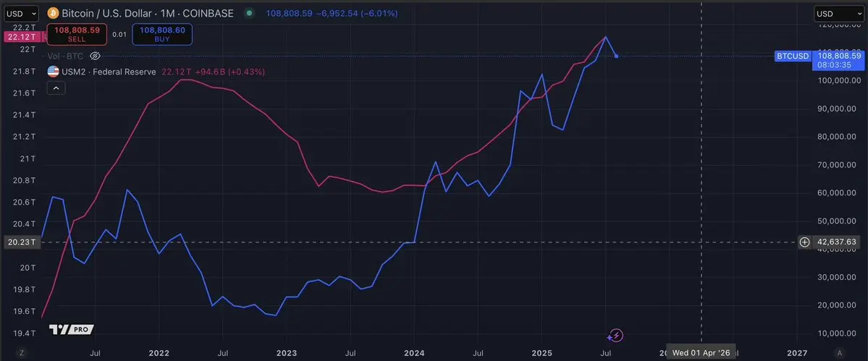Select the Vol · BTC indicator label
Screen dimensions: 868x361
point(64,56)
